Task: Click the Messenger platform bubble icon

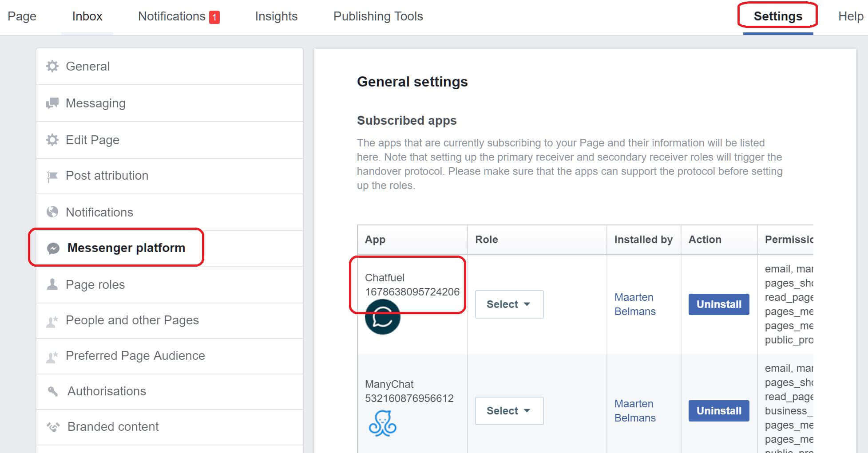Action: pos(53,248)
